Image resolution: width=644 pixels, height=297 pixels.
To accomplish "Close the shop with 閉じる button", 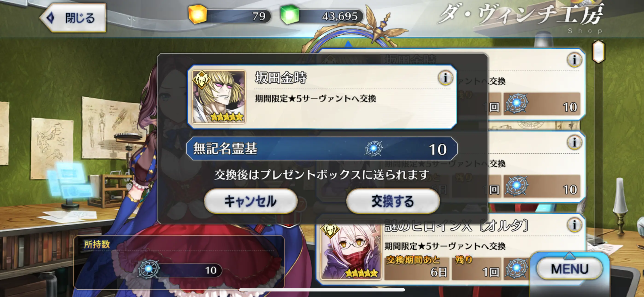I will click(x=73, y=18).
